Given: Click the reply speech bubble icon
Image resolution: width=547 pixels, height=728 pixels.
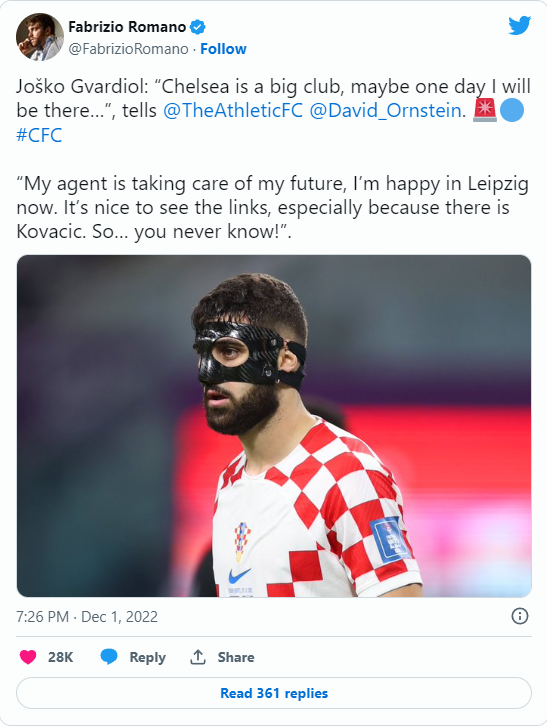Looking at the screenshot, I should click(109, 657).
